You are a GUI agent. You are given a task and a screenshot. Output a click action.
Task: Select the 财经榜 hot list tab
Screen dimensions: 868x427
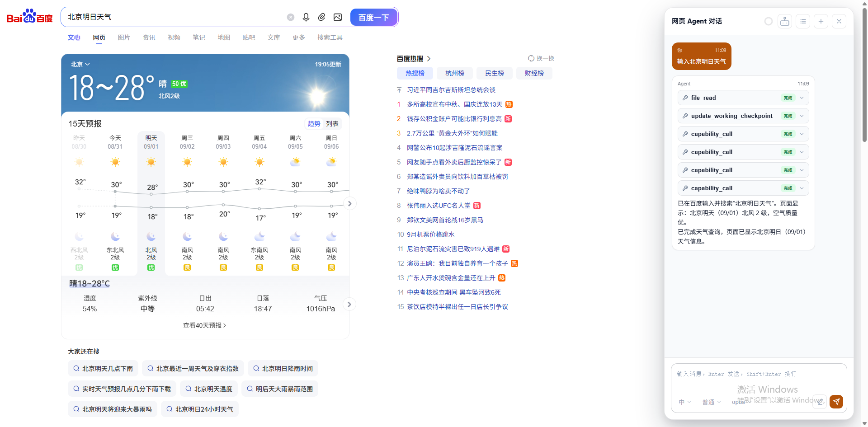pyautogui.click(x=534, y=73)
